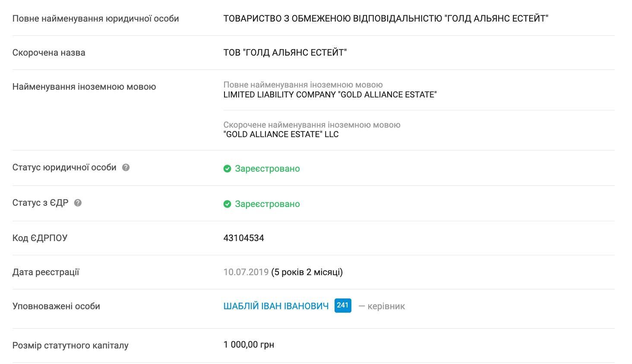Click the green checkmark for legal entity status

click(228, 169)
